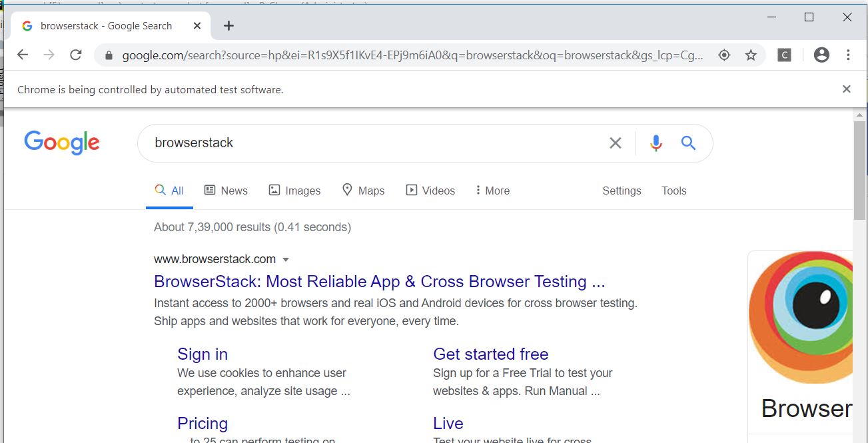The height and width of the screenshot is (443, 868).
Task: Open search Tools options
Action: [x=673, y=191]
